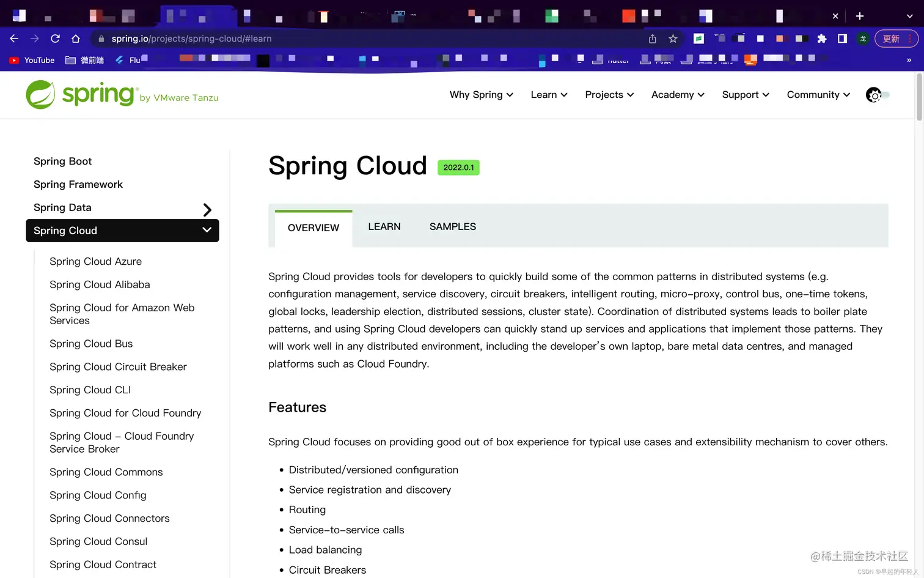
Task: Open Spring Cloud Connectors
Action: tap(109, 519)
